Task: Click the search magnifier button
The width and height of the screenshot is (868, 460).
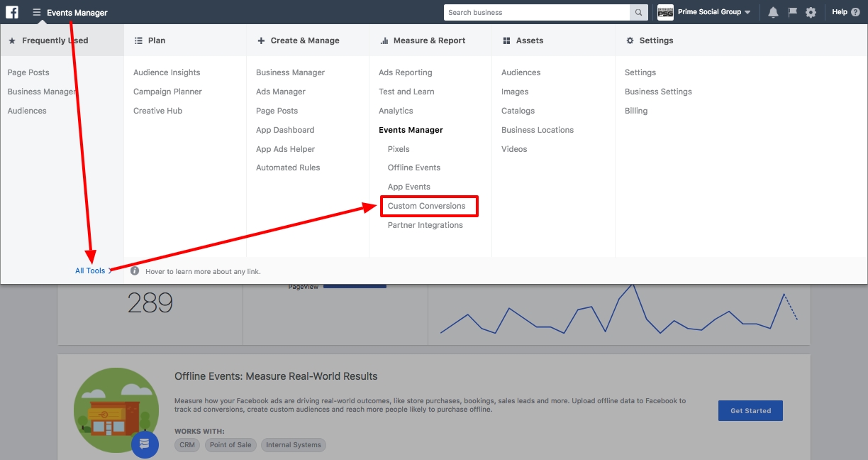Action: (639, 12)
